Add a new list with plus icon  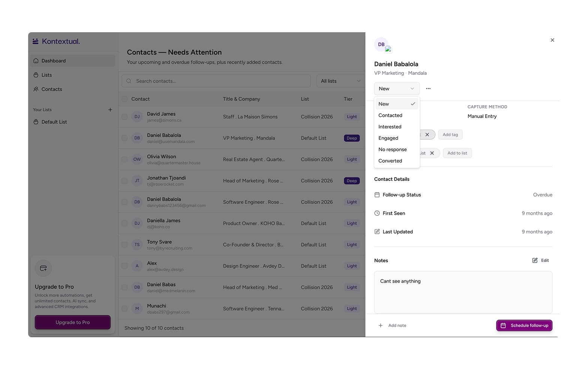click(110, 110)
